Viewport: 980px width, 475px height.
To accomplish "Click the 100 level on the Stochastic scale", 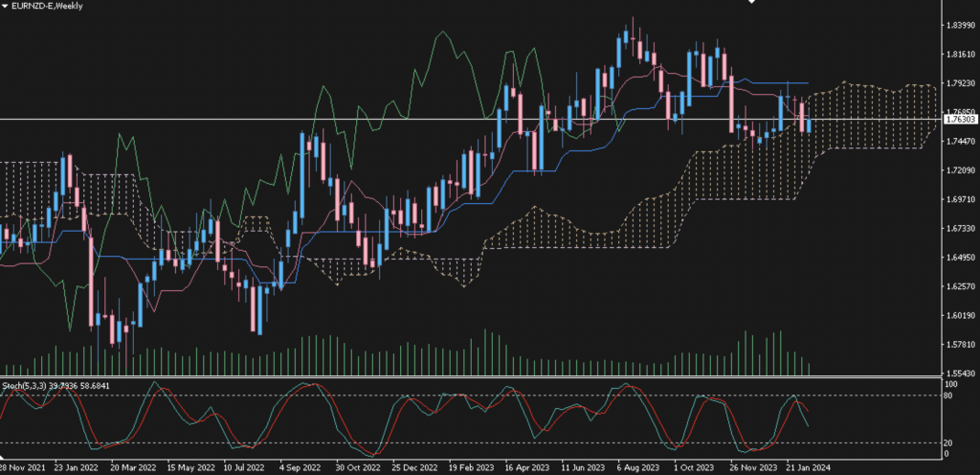I will click(x=951, y=383).
